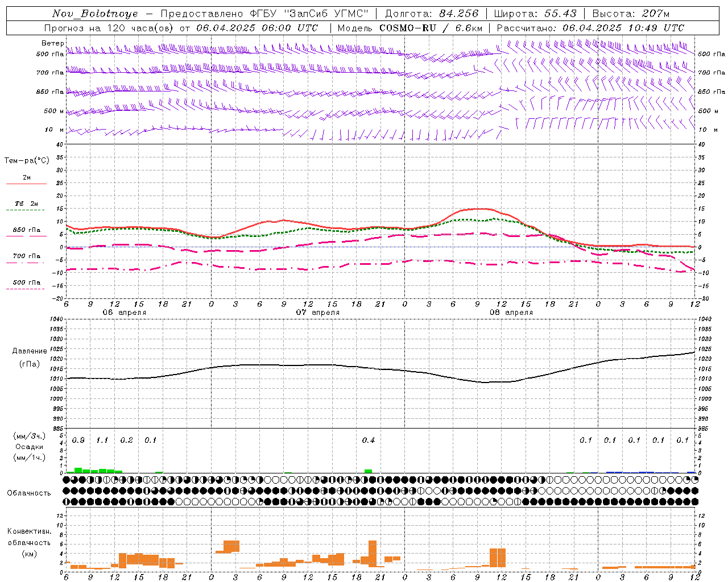Click the 07 апреля date label
The width and height of the screenshot is (728, 582).
(x=317, y=313)
